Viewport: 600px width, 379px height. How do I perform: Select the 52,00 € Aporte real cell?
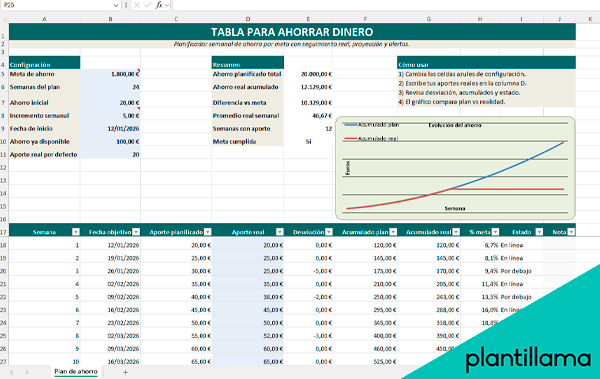click(248, 336)
